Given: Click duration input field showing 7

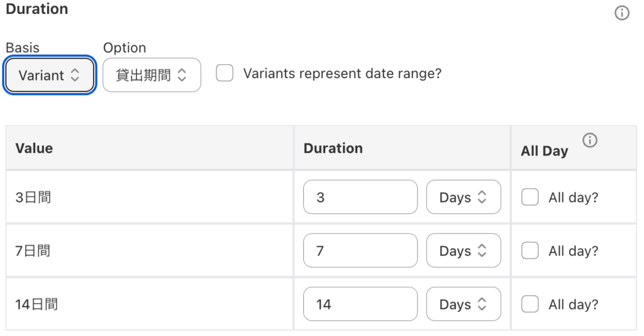Looking at the screenshot, I should (360, 250).
